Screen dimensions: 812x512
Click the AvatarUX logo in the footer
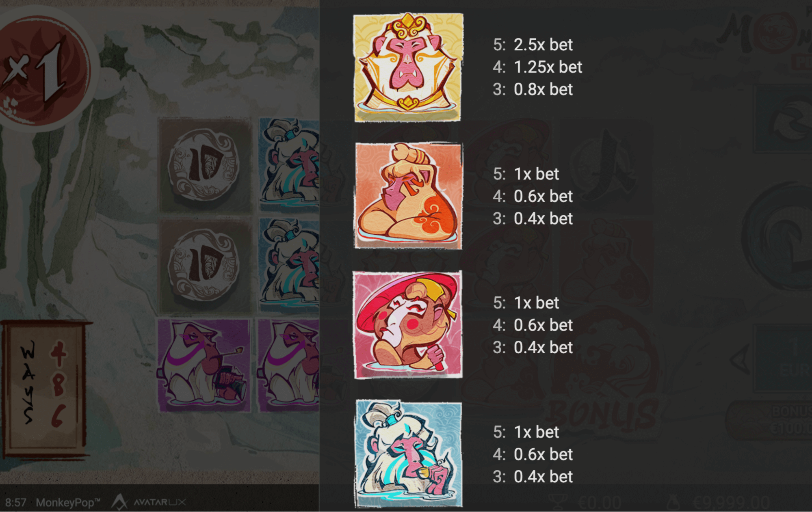[149, 502]
